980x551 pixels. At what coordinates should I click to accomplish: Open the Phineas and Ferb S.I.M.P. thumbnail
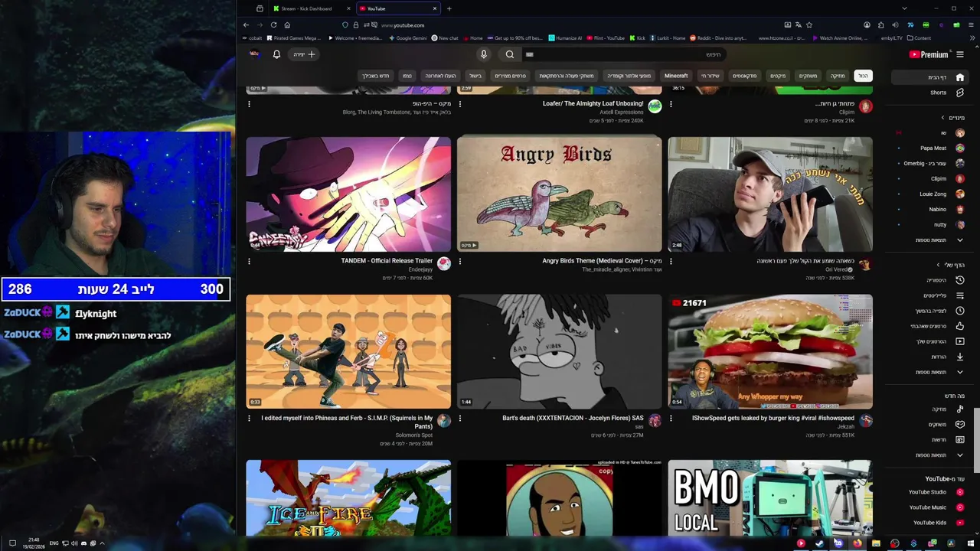(348, 351)
